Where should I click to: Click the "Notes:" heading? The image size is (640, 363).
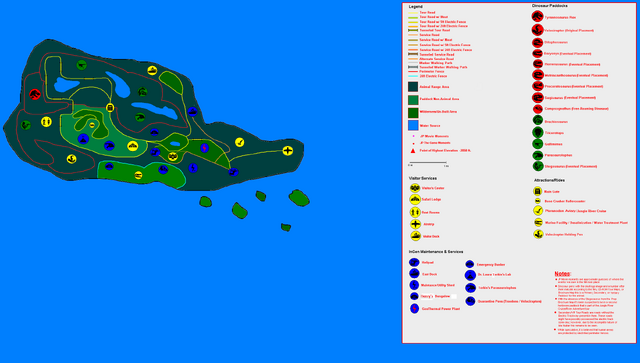[x=562, y=274]
